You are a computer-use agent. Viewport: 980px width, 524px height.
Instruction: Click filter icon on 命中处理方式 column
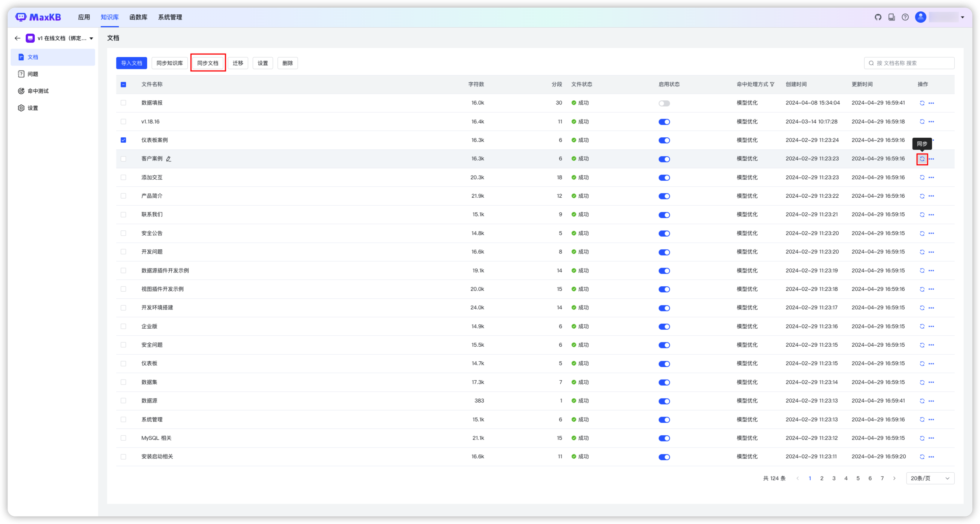772,85
